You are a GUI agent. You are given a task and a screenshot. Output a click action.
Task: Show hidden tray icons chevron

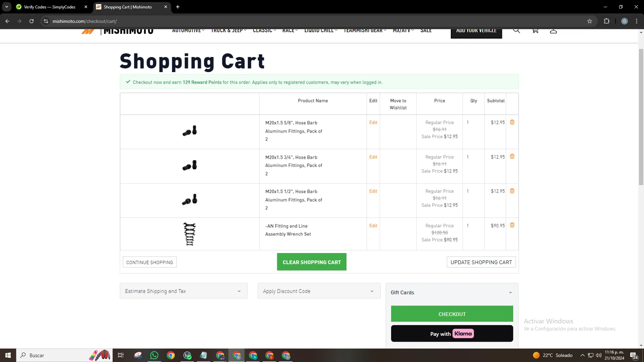pyautogui.click(x=583, y=355)
